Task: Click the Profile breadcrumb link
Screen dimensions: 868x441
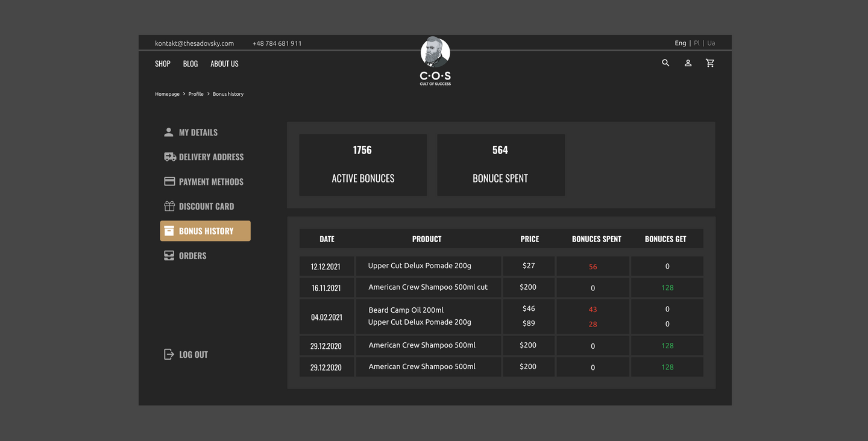Action: [x=196, y=94]
